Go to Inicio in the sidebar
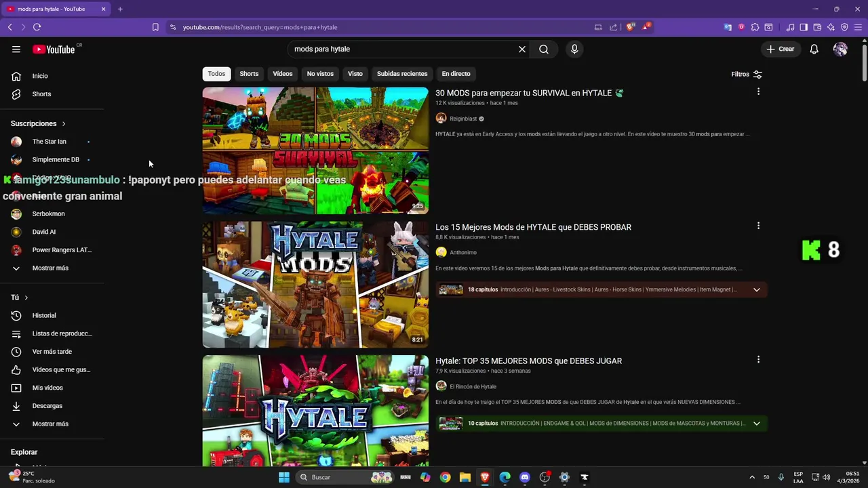This screenshot has width=868, height=488. (52, 76)
